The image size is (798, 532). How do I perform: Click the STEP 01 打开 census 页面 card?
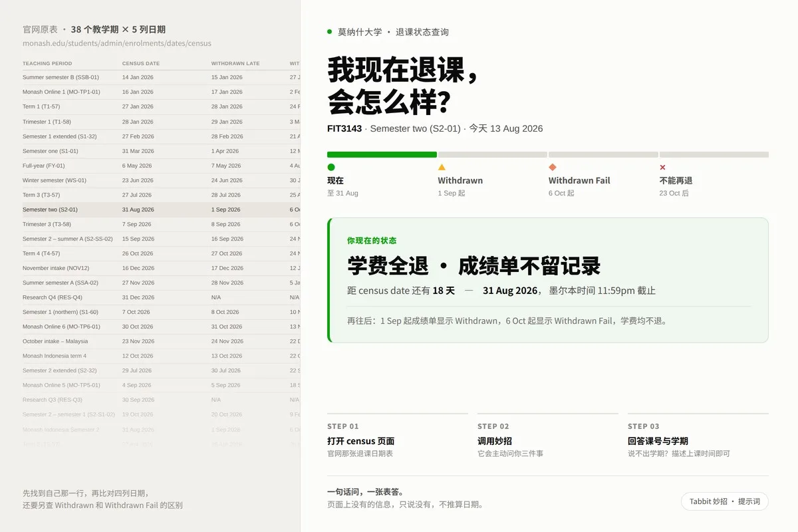[x=398, y=437]
